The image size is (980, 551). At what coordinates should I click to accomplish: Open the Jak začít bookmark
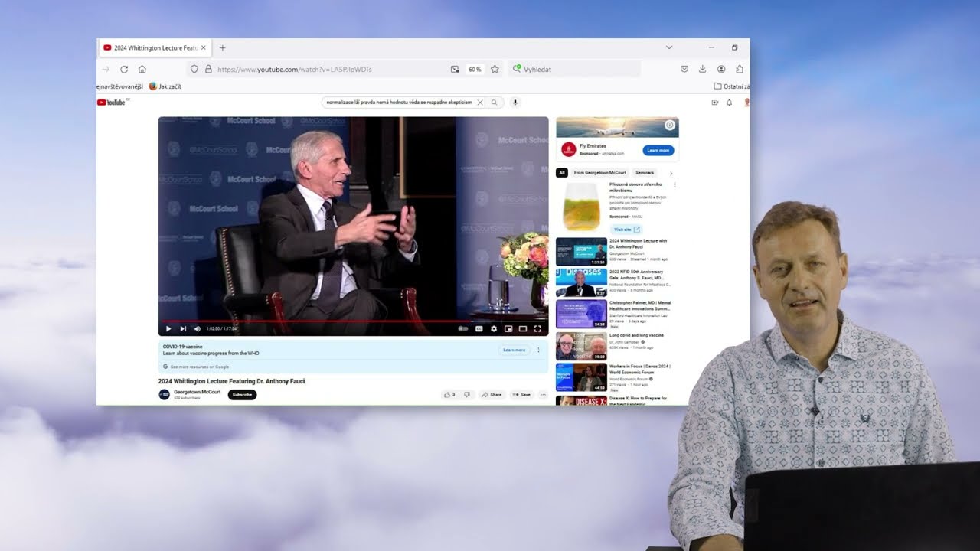[165, 86]
